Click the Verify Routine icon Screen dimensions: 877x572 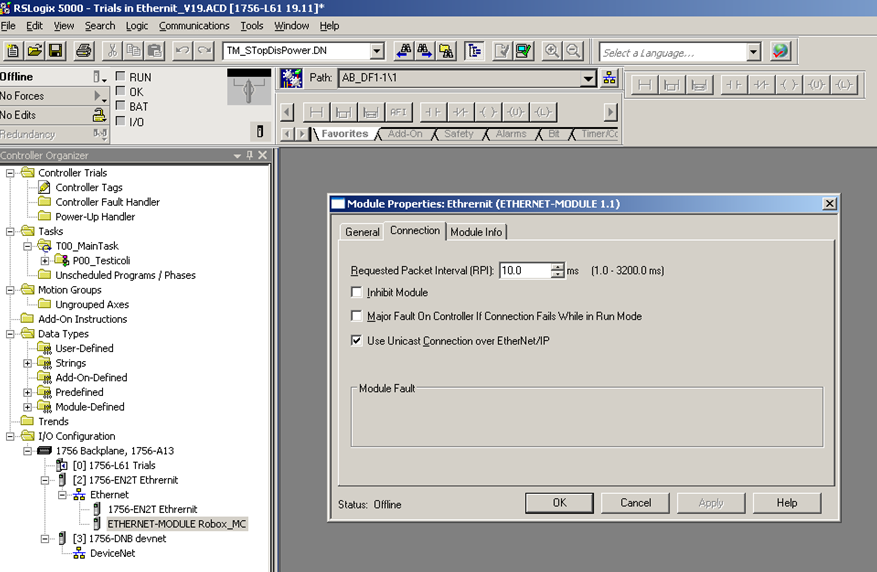click(502, 51)
